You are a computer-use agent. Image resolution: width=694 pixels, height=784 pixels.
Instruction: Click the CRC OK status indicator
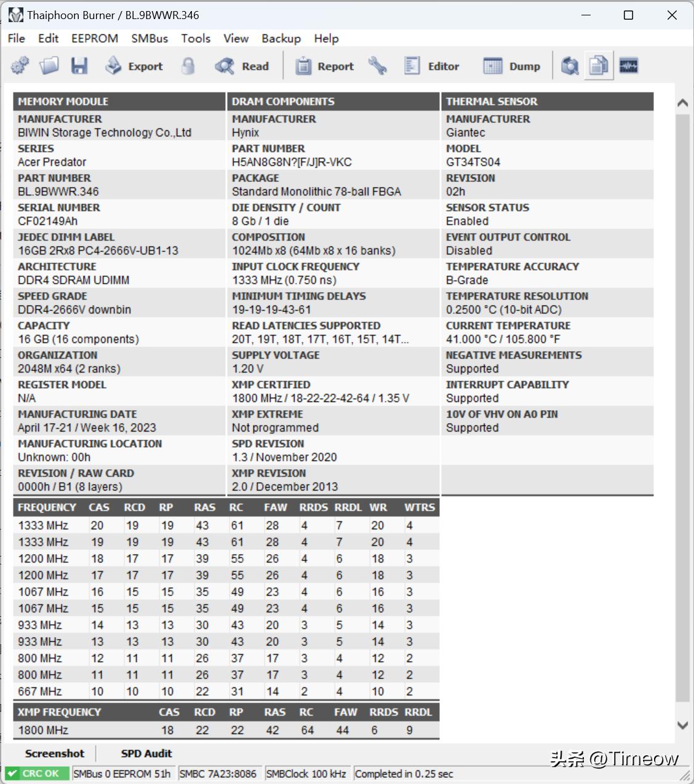[x=36, y=774]
